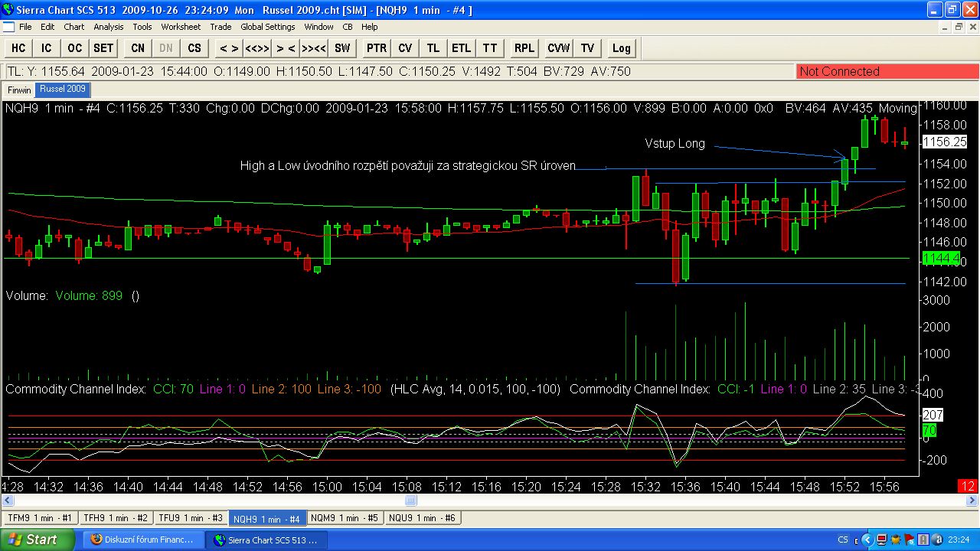Open the Log window button
Viewport: 980px width, 551px height.
622,48
